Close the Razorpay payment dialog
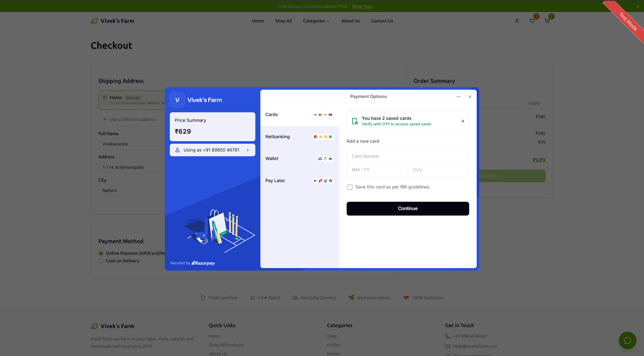This screenshot has height=356, width=644. 470,97
